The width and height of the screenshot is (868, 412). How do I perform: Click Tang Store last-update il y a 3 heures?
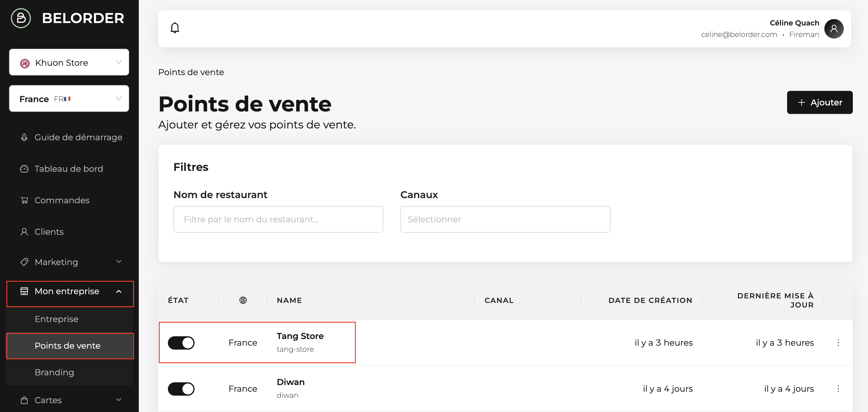[784, 343]
